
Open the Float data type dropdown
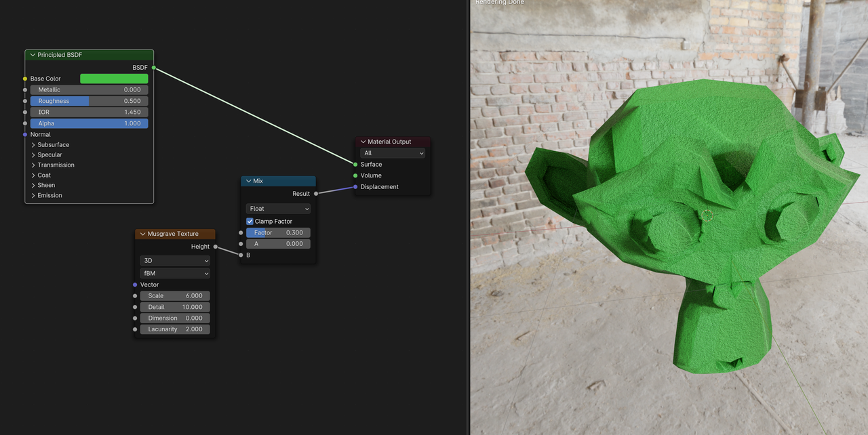pyautogui.click(x=278, y=209)
